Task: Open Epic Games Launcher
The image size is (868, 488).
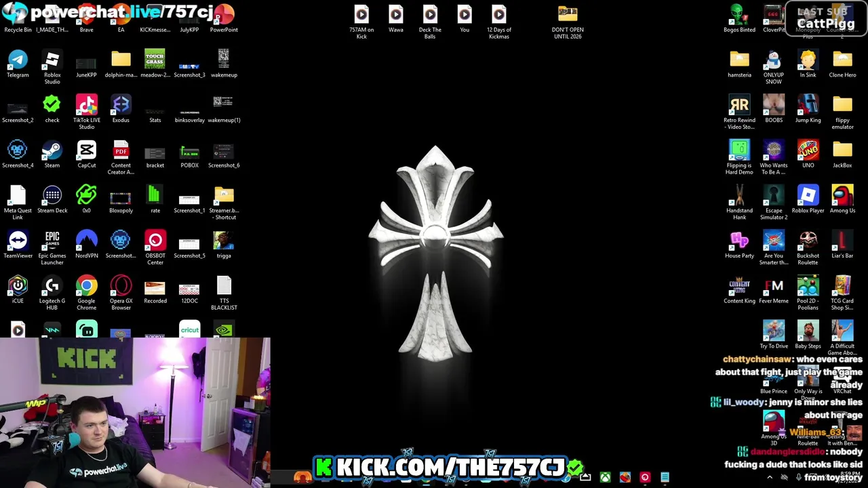Action: coord(52,248)
